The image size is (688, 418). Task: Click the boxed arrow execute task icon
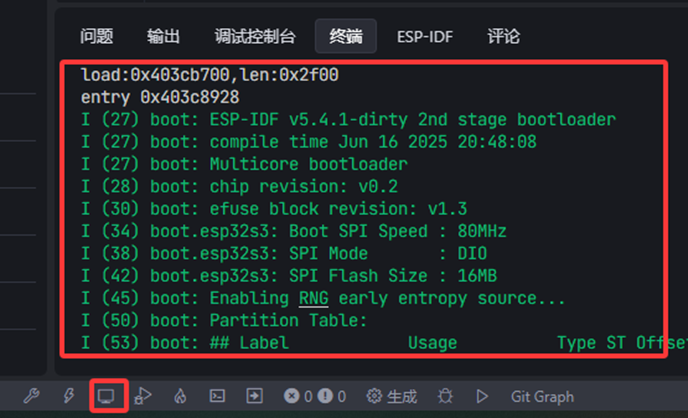click(254, 396)
